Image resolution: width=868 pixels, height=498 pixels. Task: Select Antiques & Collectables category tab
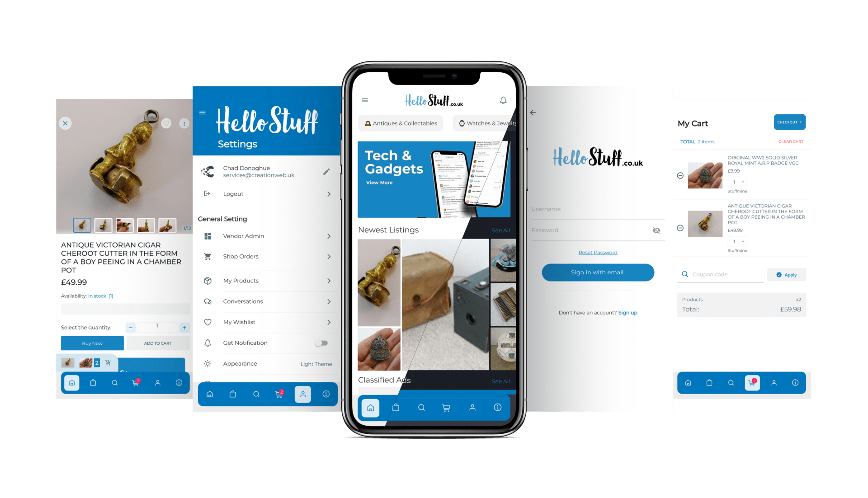point(400,123)
